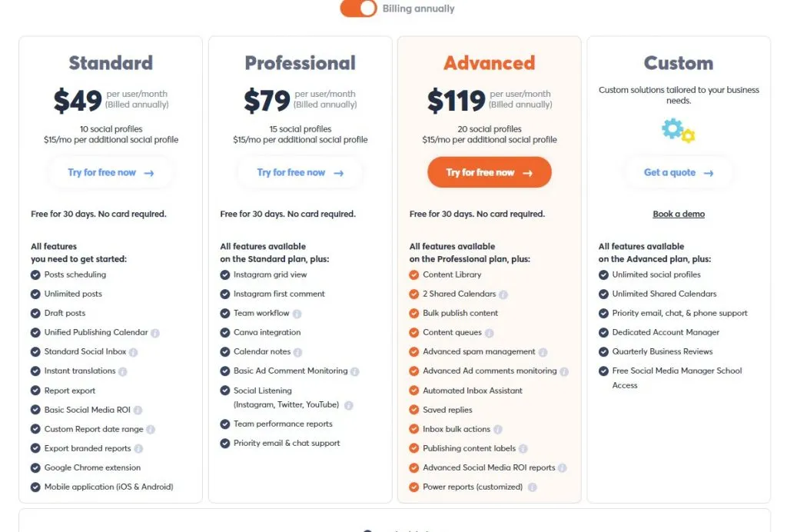The width and height of the screenshot is (787, 532).
Task: Click info icon next to Unified Publishing Calendar
Action: (155, 333)
